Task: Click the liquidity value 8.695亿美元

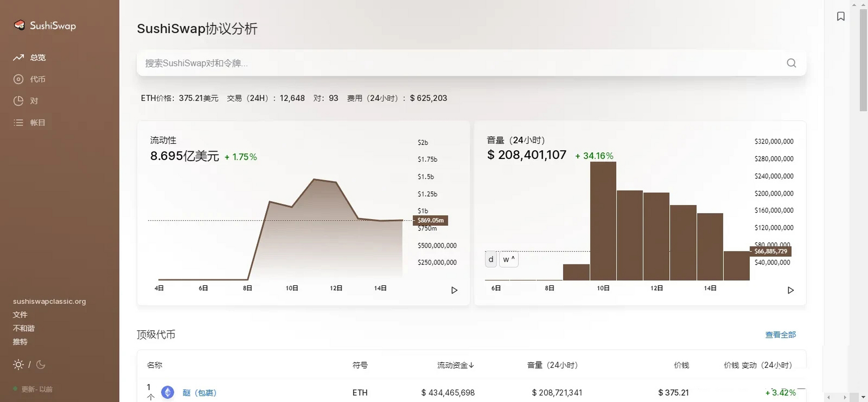Action: (185, 156)
